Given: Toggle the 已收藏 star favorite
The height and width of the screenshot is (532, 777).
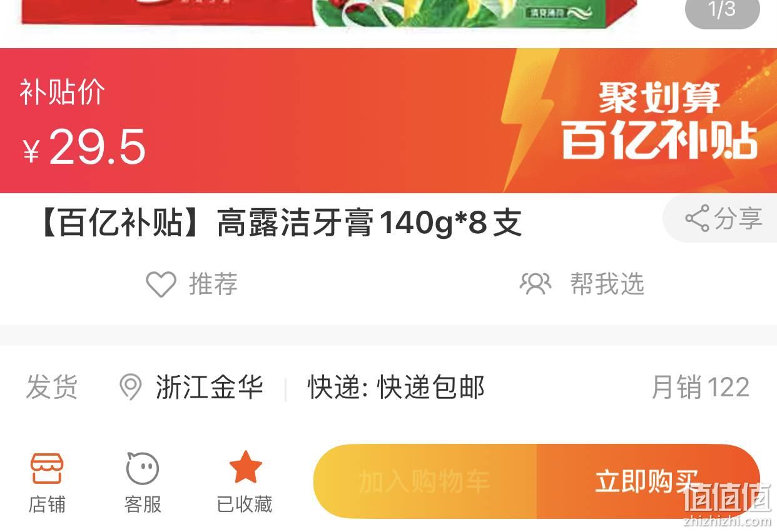Looking at the screenshot, I should [245, 467].
